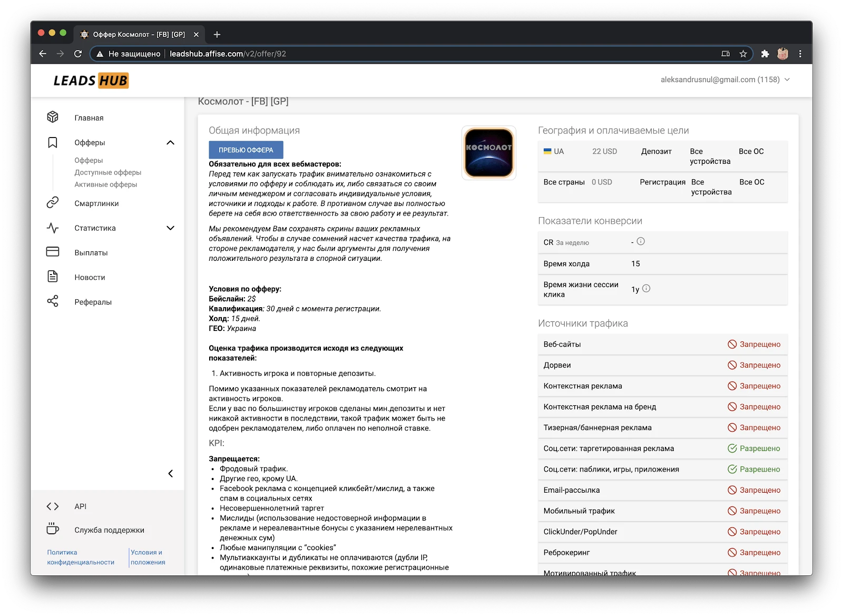Click the API code brackets icon
This screenshot has width=843, height=616.
coord(53,506)
